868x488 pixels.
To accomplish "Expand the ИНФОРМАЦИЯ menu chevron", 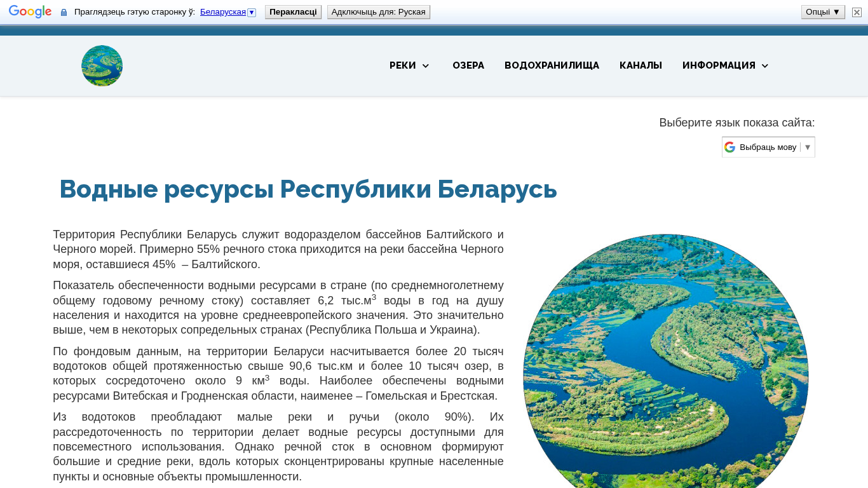I will [765, 65].
